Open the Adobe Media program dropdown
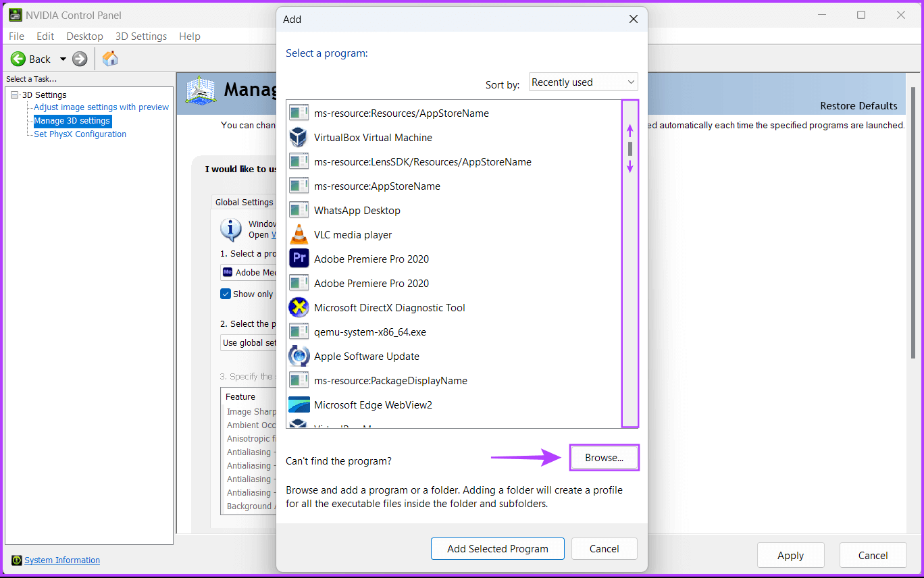Image resolution: width=924 pixels, height=578 pixels. pos(248,272)
